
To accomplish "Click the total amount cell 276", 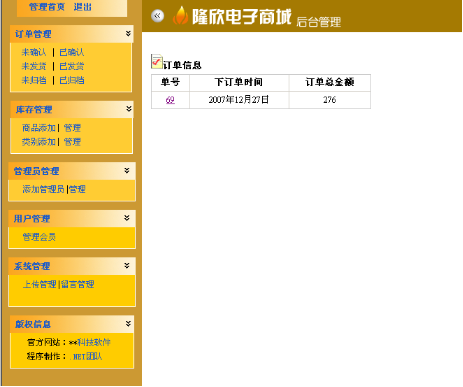I will tap(330, 100).
